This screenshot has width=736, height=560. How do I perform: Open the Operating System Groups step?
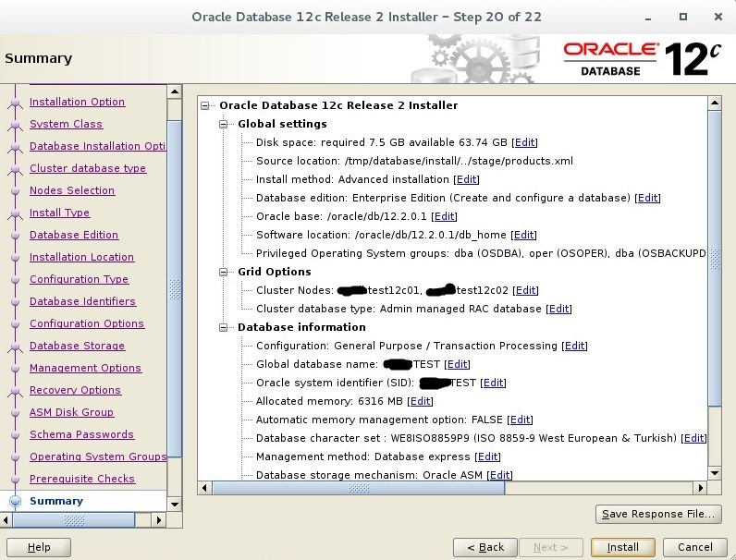(98, 457)
